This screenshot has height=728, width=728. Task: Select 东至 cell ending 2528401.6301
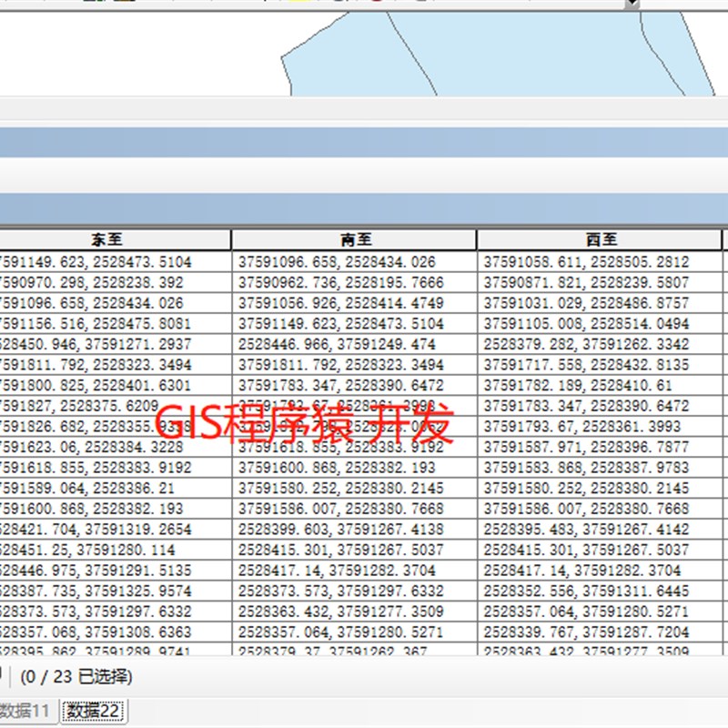pyautogui.click(x=116, y=385)
